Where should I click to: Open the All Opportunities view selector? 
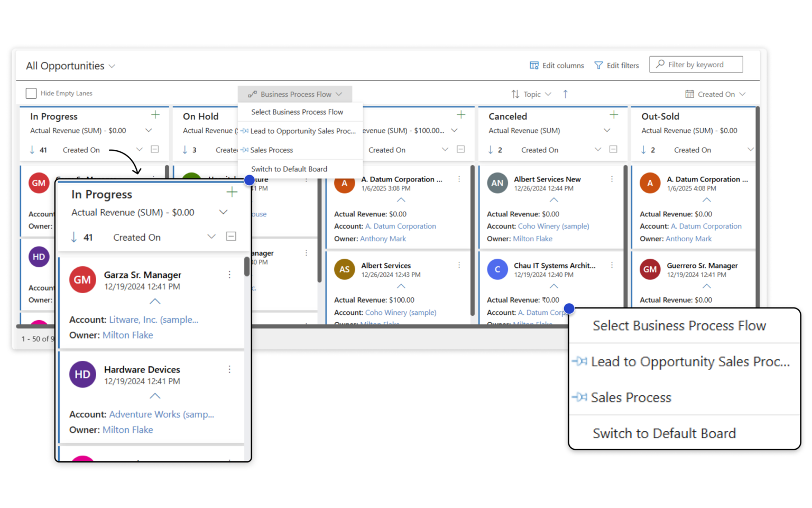pyautogui.click(x=71, y=66)
